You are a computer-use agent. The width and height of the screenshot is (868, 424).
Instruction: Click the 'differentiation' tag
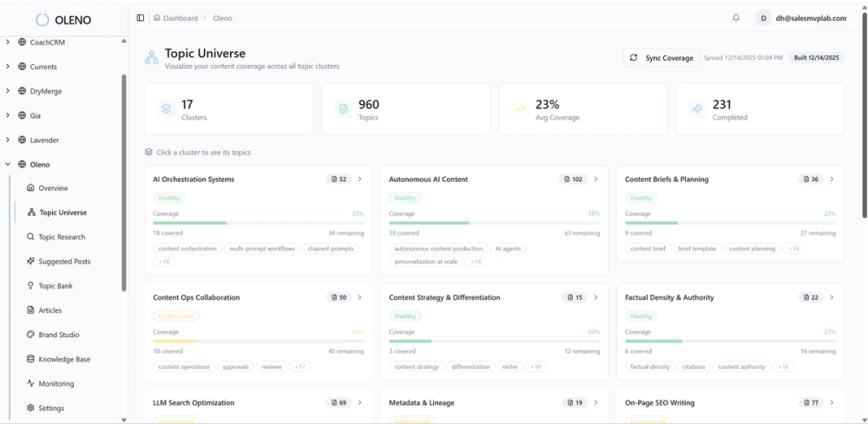click(470, 367)
